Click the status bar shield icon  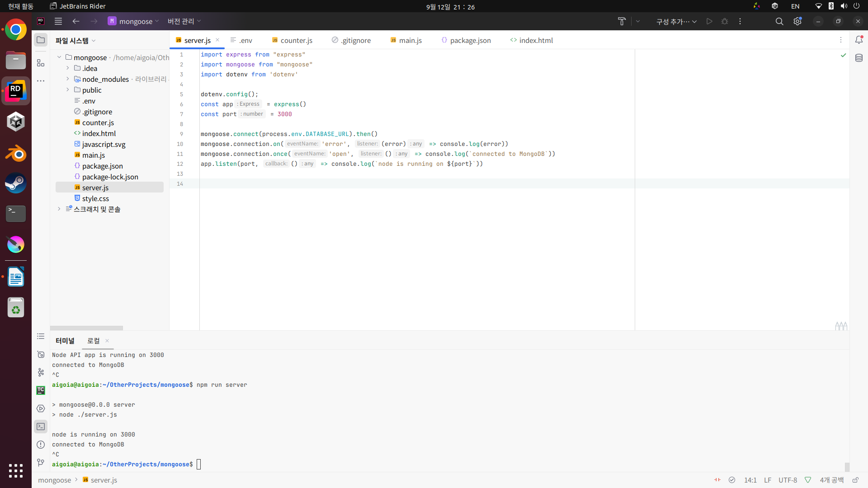[x=808, y=480]
